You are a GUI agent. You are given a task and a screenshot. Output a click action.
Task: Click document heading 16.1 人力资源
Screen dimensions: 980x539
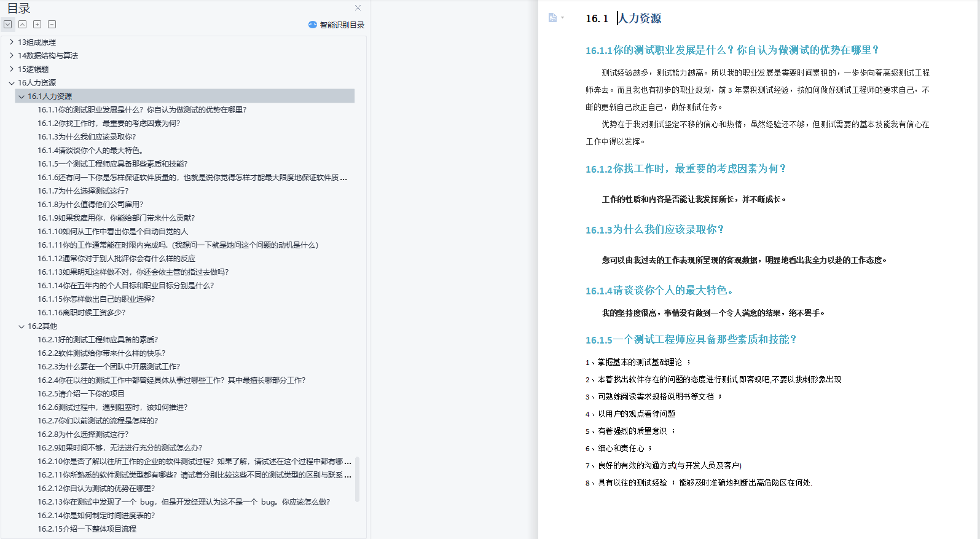[624, 18]
